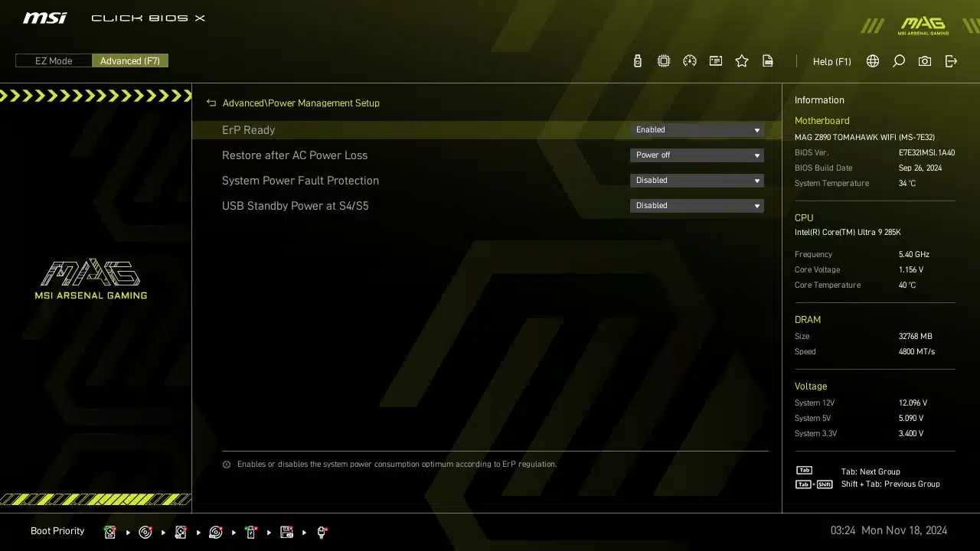980x551 pixels.
Task: Open the ErP Ready dropdown set to Enabled
Action: click(x=697, y=130)
